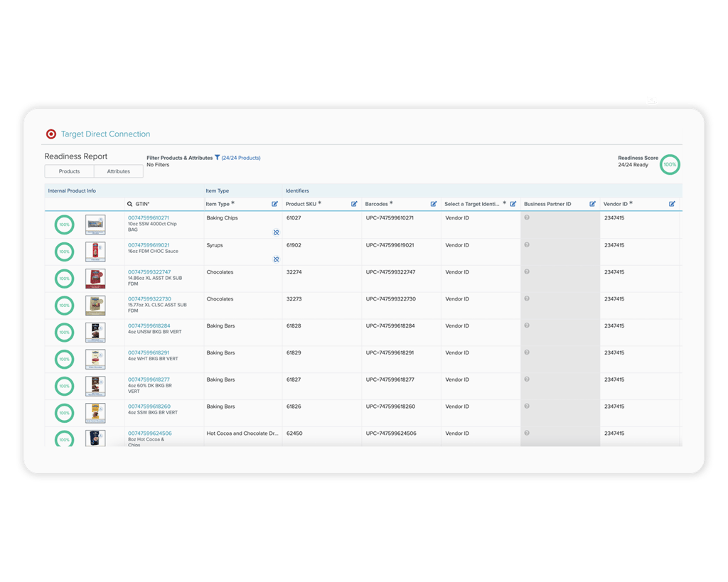Click the 100% readiness circle for SKU 61826
Viewport: 728px width, 582px height.
(65, 413)
